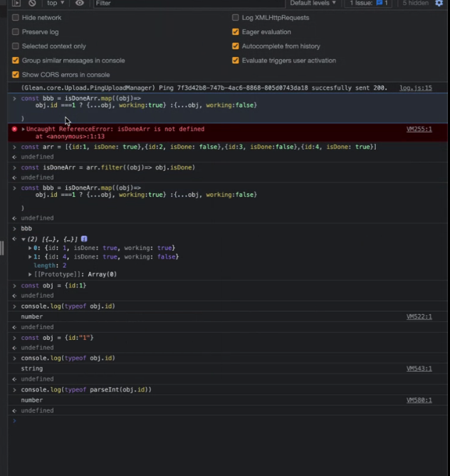Screen dimensions: 450x476
Task: Click the console Filter input field
Action: [189, 4]
